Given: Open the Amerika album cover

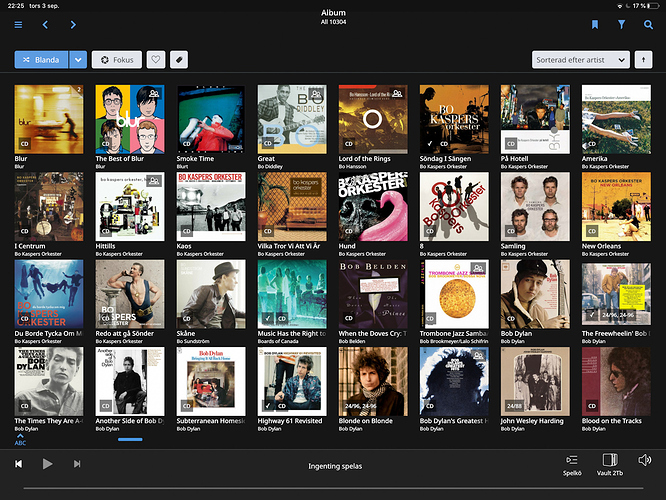Looking at the screenshot, I should (616, 119).
